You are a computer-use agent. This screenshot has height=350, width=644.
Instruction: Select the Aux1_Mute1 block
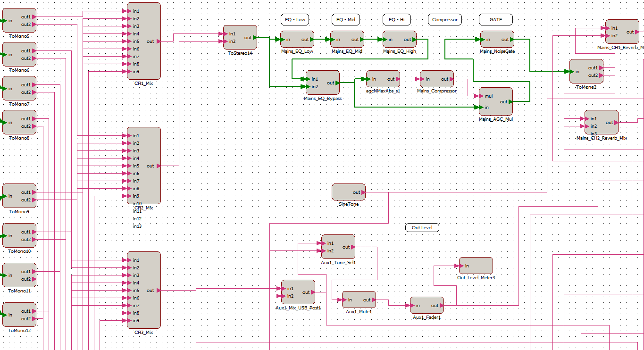point(359,300)
